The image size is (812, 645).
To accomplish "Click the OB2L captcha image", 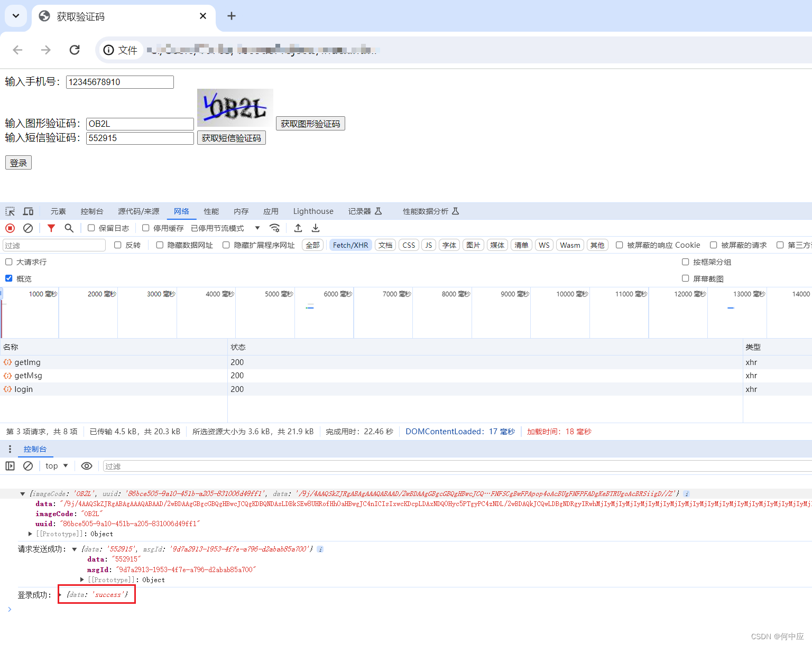I will click(235, 108).
